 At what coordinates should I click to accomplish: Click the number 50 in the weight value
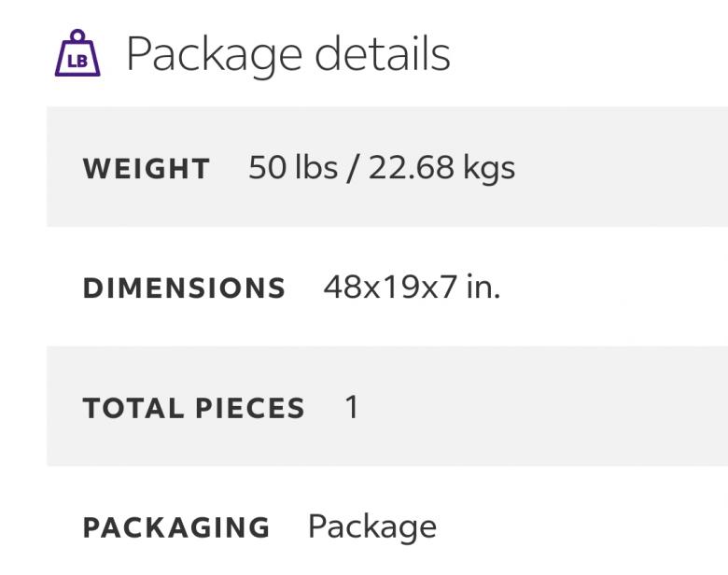[267, 168]
